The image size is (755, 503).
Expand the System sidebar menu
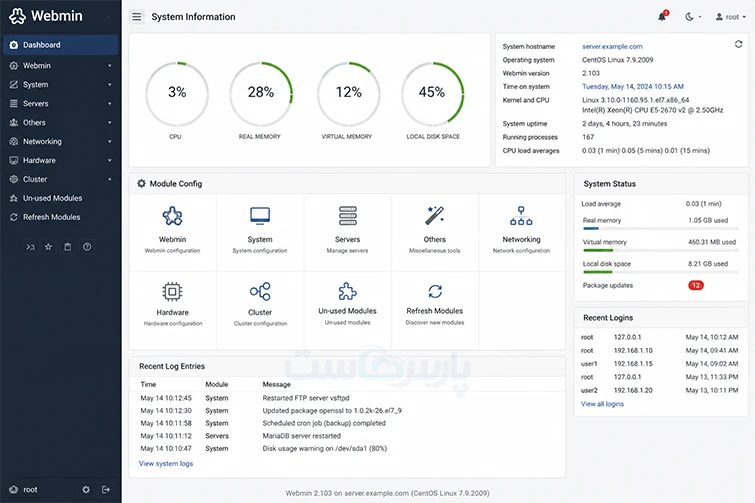(x=60, y=84)
